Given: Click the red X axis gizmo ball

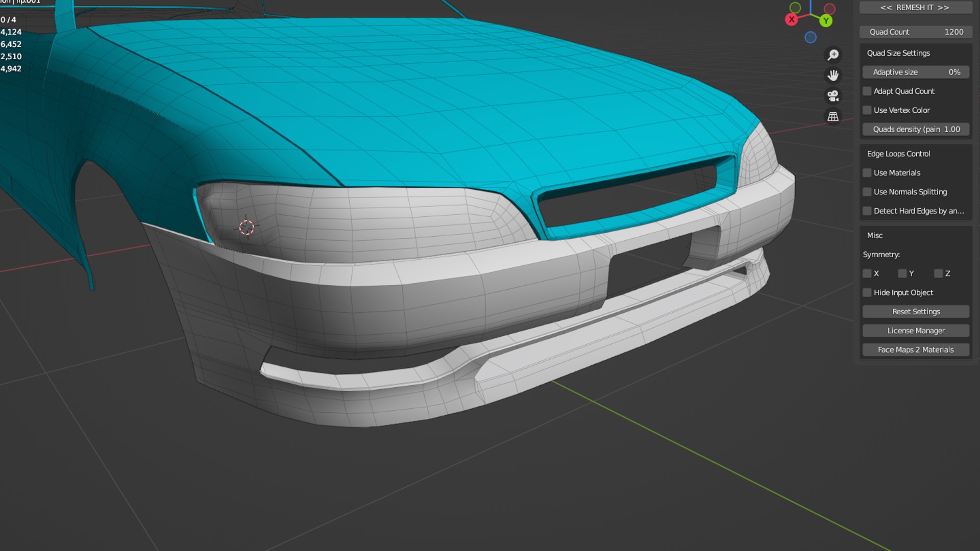Looking at the screenshot, I should [791, 20].
